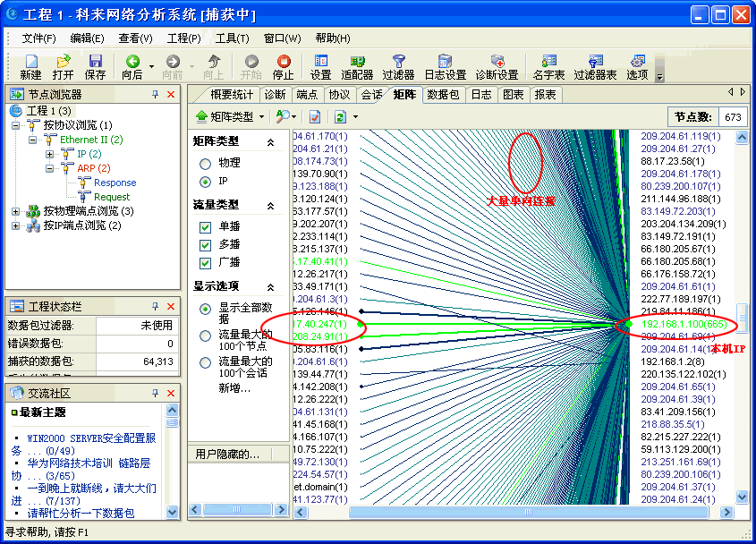Open the 工具(T) menu
This screenshot has width=756, height=544.
click(x=232, y=38)
